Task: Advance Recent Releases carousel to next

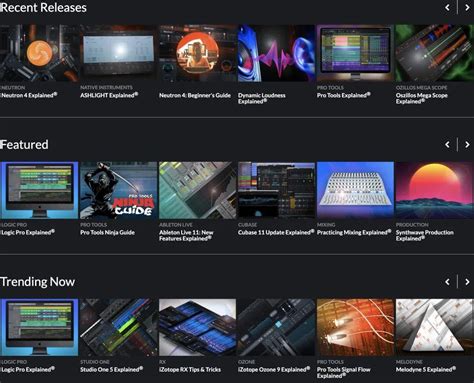Action: tap(467, 8)
